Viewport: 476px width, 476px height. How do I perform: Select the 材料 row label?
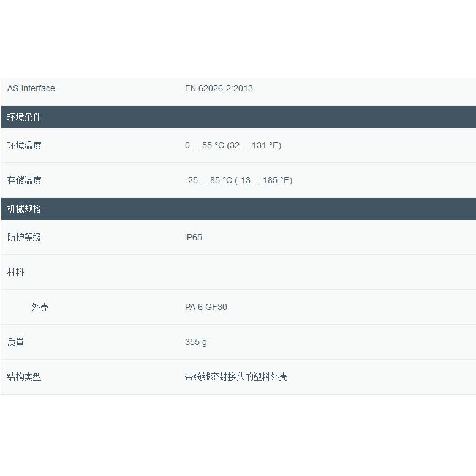(x=15, y=272)
